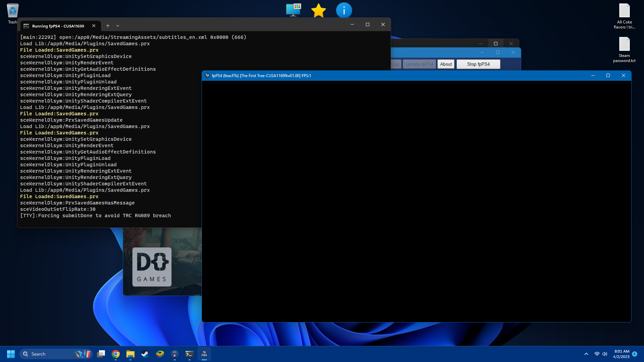This screenshot has width=644, height=362.
Task: Click the Update fpPS4 button
Action: (419, 64)
